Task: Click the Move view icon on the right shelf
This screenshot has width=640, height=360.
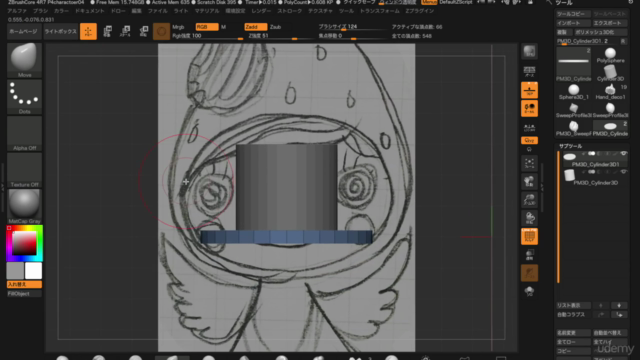Action: [x=529, y=182]
